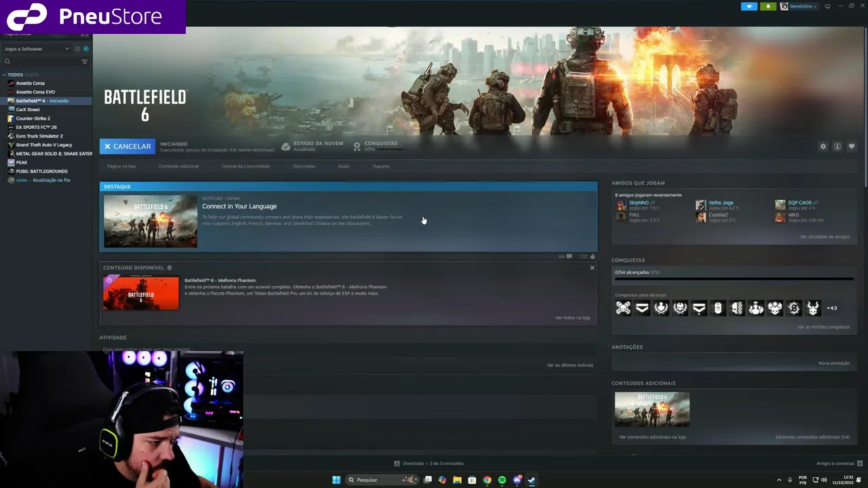
Task: Open the library advanced filter icon
Action: click(85, 62)
